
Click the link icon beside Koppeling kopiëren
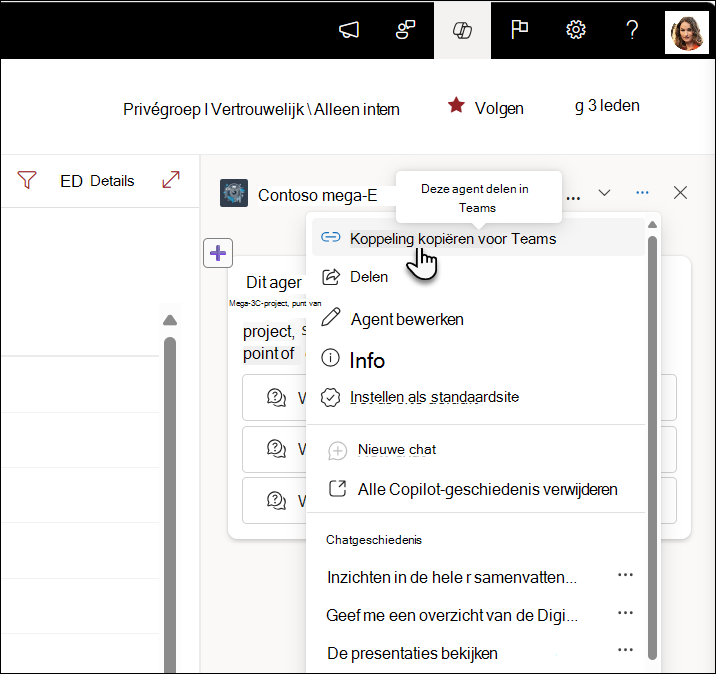coord(331,237)
